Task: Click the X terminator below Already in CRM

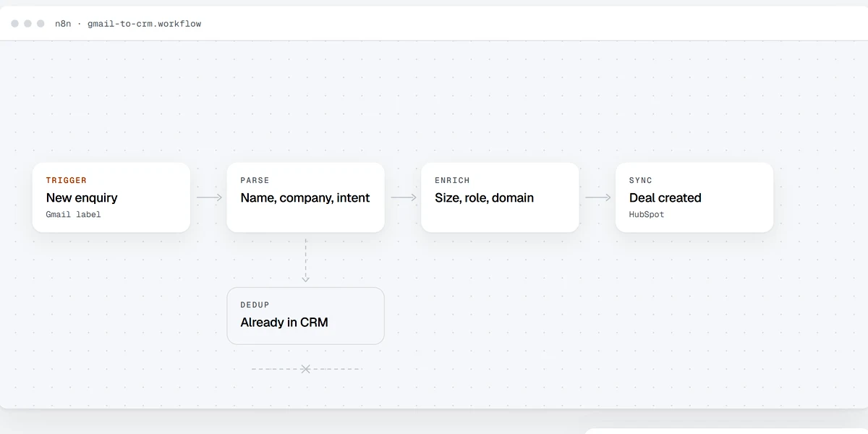Action: point(305,369)
